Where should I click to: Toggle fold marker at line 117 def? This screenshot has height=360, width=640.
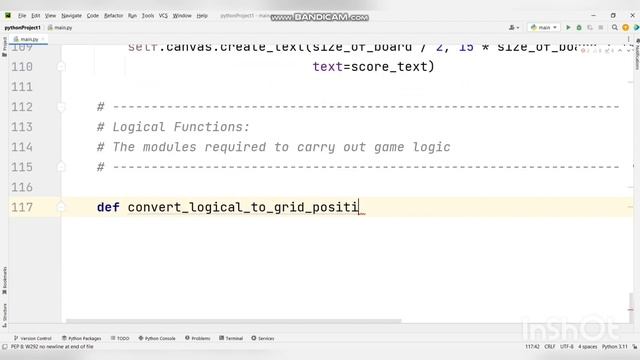point(61,207)
